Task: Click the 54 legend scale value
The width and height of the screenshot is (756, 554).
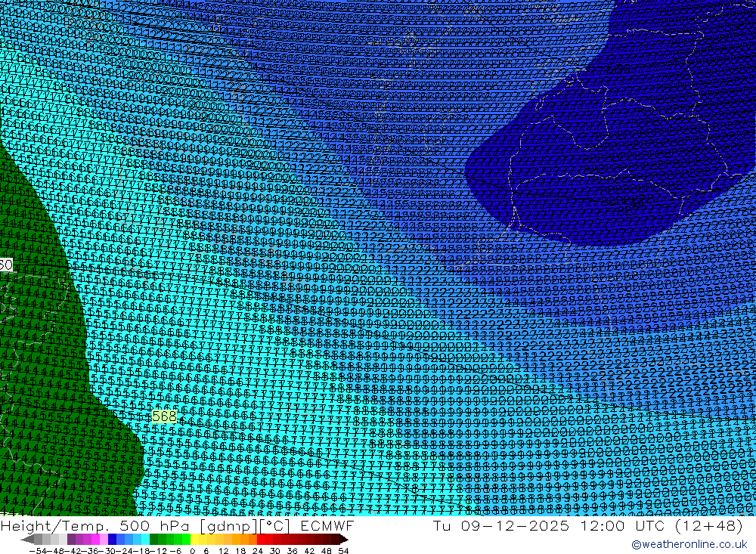Action: (x=343, y=551)
